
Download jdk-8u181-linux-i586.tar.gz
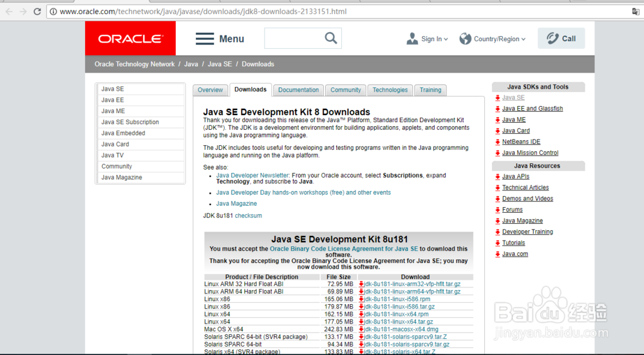coord(399,307)
